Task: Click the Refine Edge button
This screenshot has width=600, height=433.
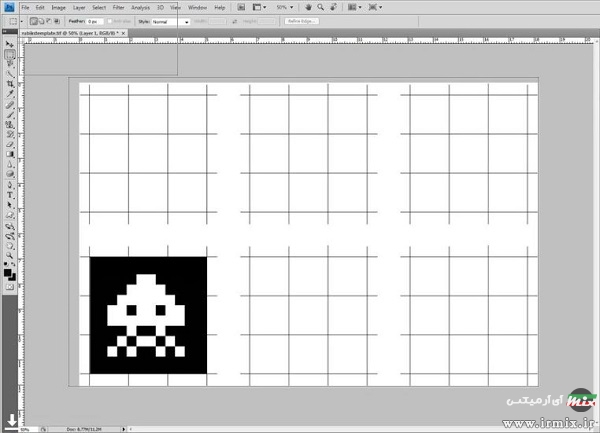Action: click(x=302, y=21)
